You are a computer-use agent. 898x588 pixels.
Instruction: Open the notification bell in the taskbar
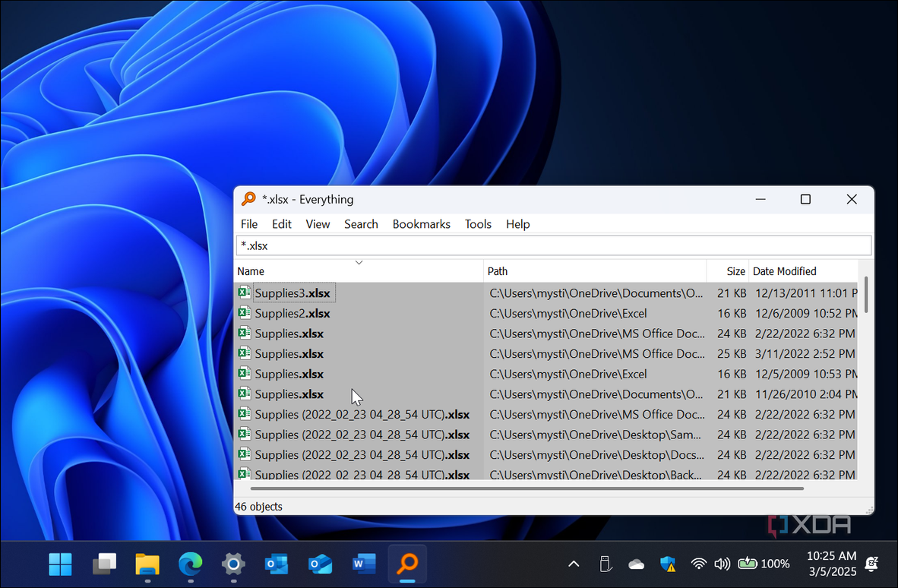pos(871,564)
